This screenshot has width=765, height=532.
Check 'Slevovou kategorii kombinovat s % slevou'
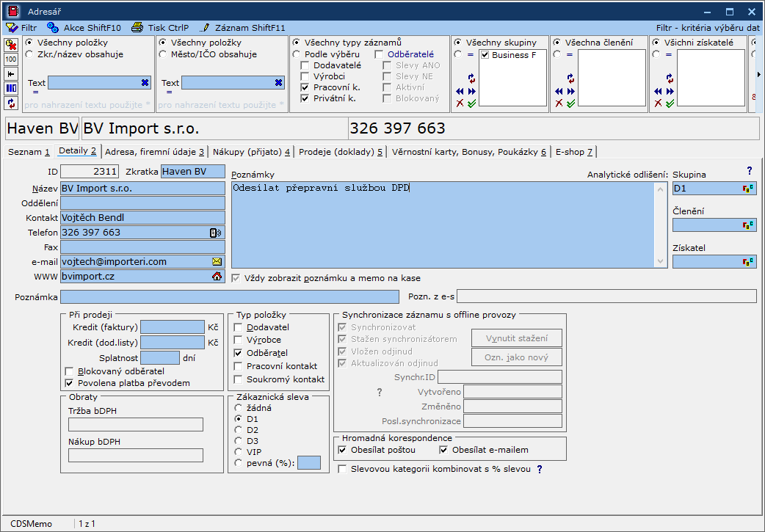pyautogui.click(x=343, y=469)
